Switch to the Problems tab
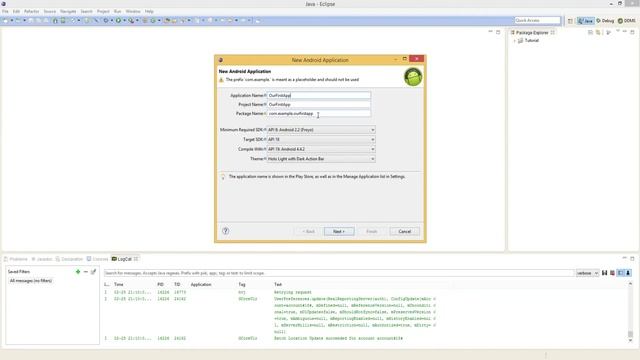 [16, 259]
